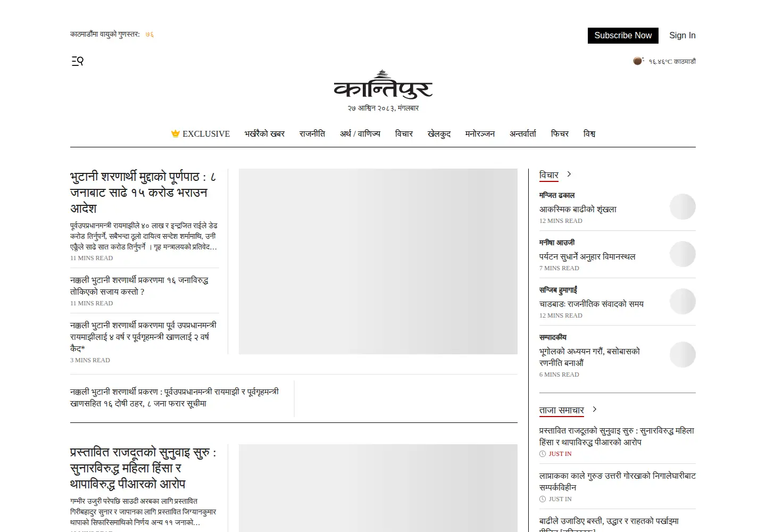Open sidebar latest news प्रस्तावित राजदूतको सुनुवाइ सुरु

coord(617,436)
